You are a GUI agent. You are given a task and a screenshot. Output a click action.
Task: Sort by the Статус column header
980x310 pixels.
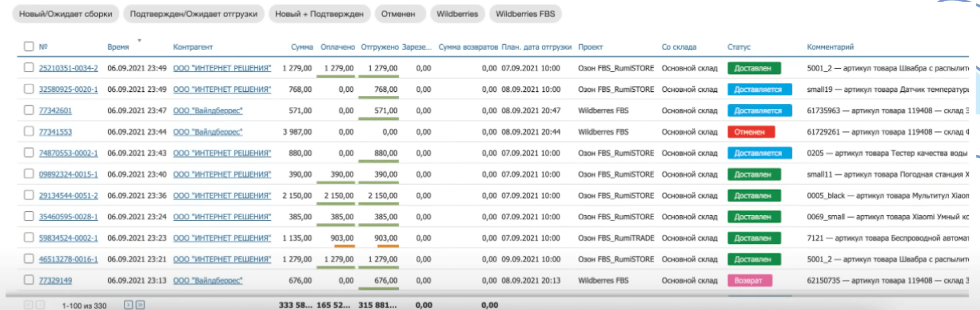pyautogui.click(x=739, y=47)
